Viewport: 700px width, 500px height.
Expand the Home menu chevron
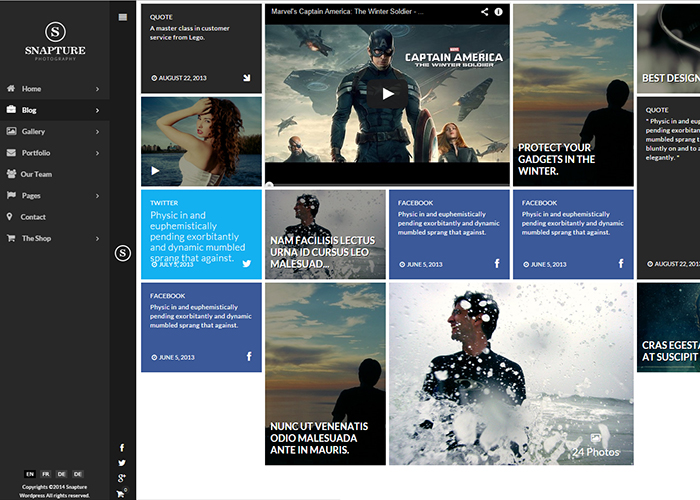point(97,89)
